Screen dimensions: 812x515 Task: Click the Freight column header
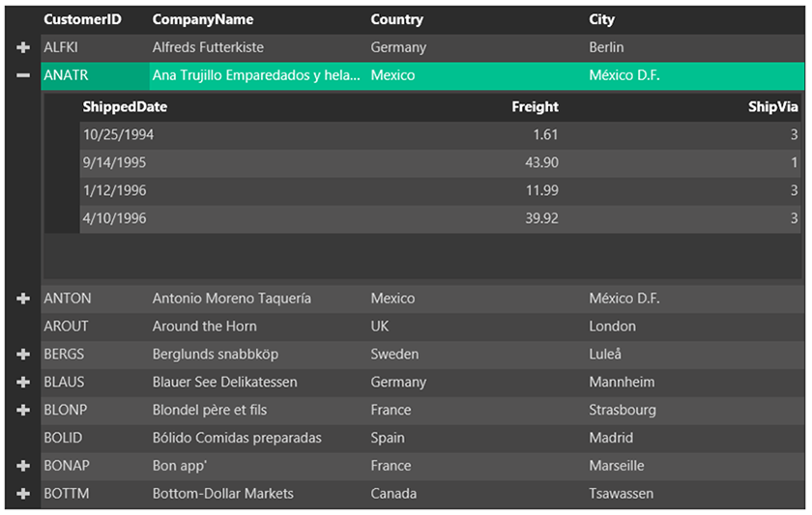[x=535, y=107]
